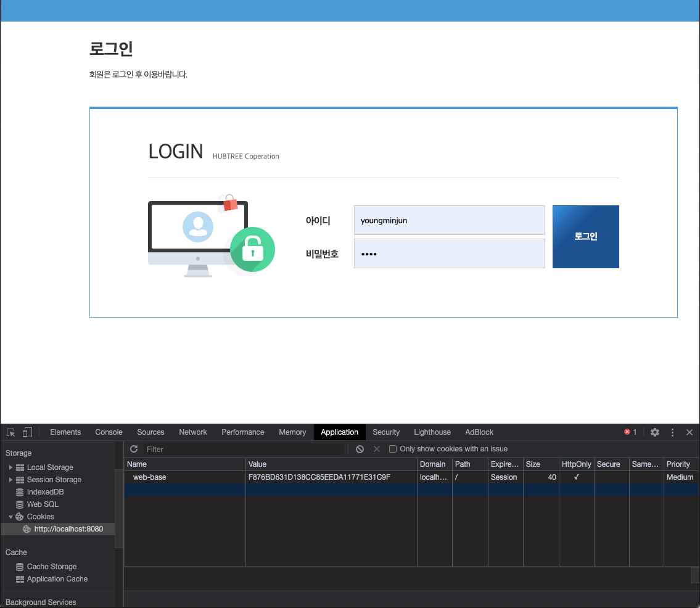Click the cookie Filter text box

pos(245,449)
